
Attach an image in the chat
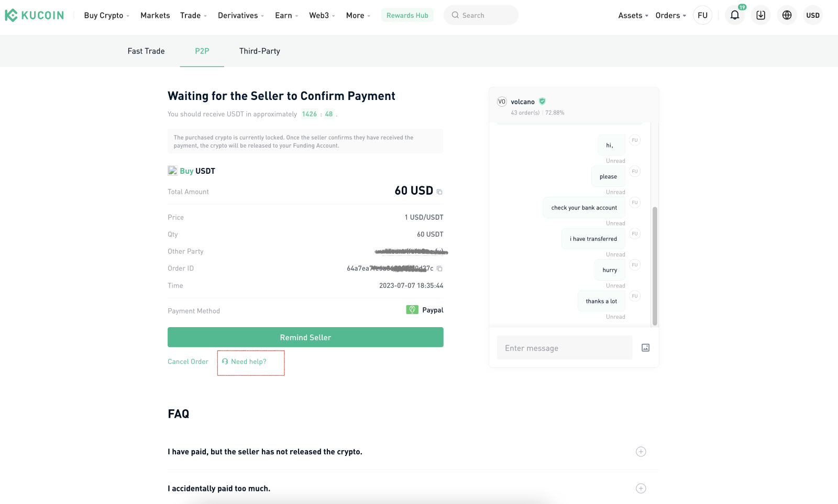point(645,348)
